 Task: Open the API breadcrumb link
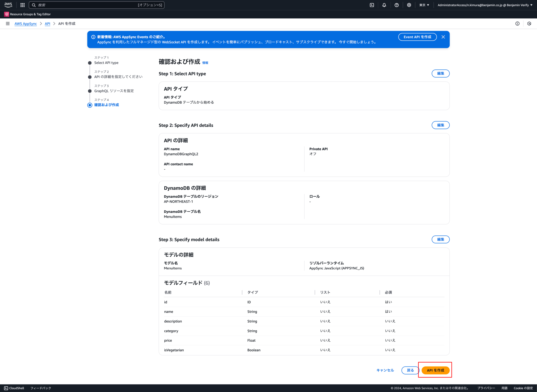pos(47,24)
